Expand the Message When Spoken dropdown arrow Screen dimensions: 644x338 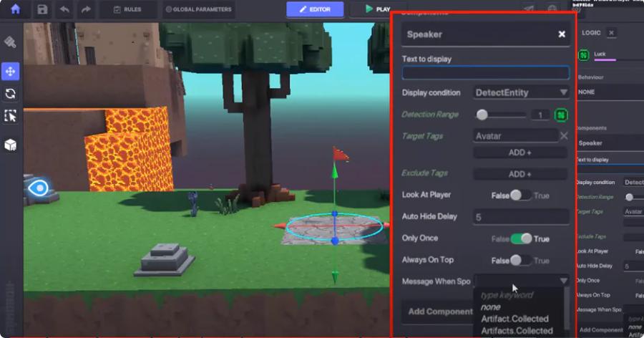[564, 281]
